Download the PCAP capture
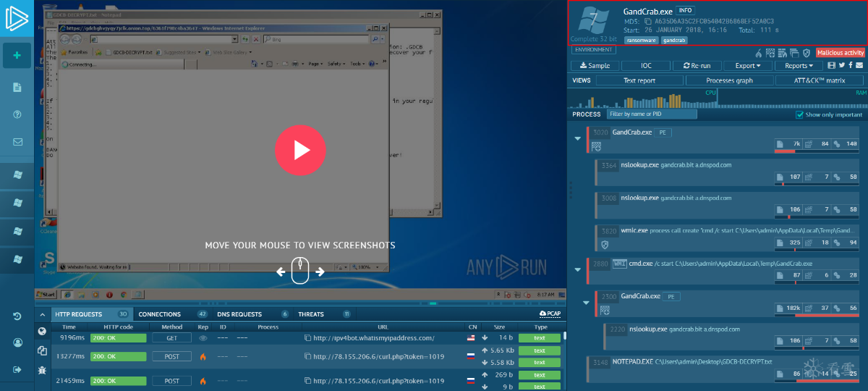This screenshot has height=391, width=868. [550, 314]
